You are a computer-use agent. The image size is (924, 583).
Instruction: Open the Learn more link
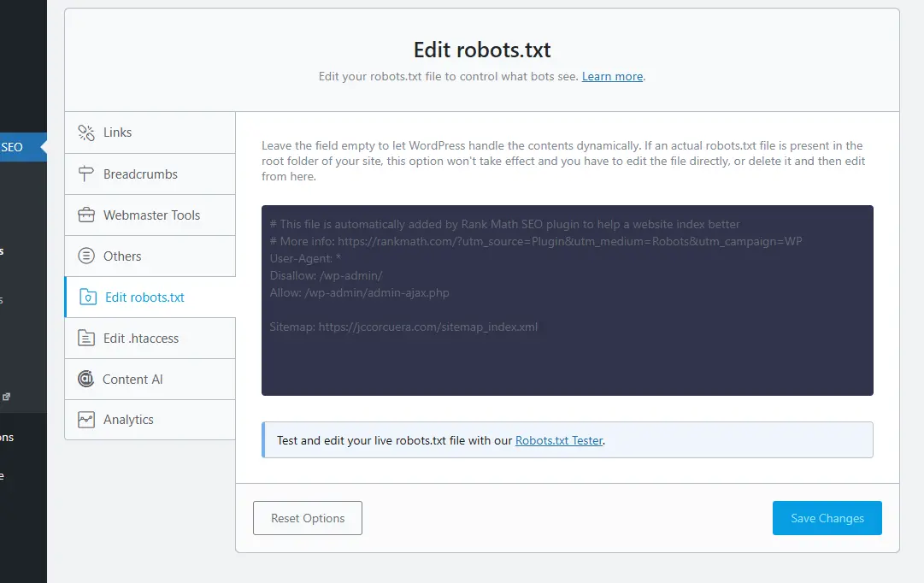(x=612, y=76)
